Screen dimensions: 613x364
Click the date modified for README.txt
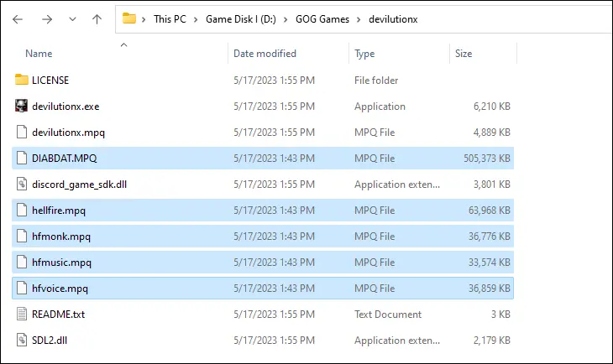point(274,315)
